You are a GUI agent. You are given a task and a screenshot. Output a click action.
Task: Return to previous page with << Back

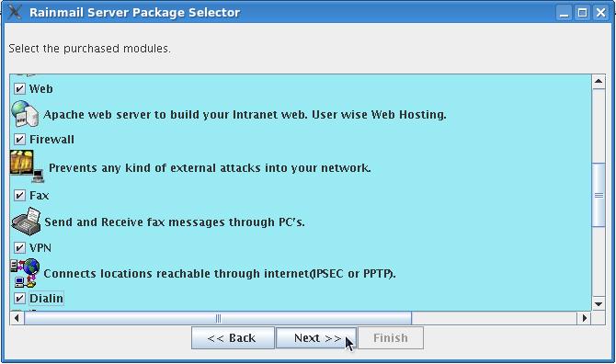coord(233,337)
